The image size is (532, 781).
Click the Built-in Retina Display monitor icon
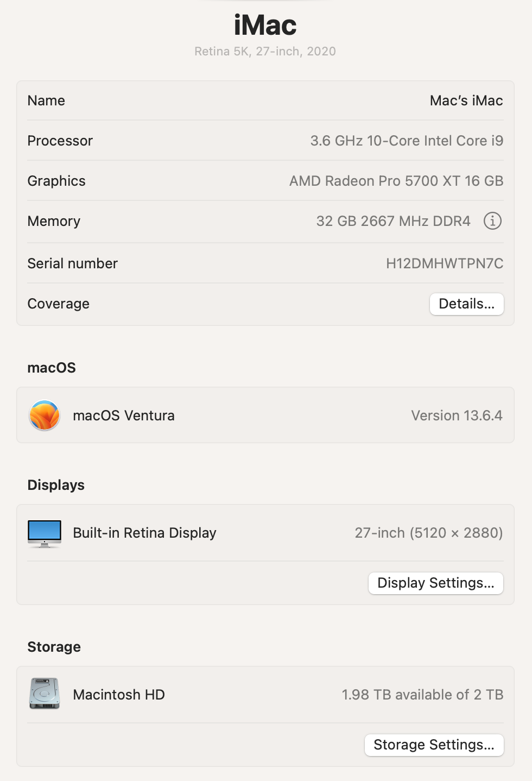(45, 533)
